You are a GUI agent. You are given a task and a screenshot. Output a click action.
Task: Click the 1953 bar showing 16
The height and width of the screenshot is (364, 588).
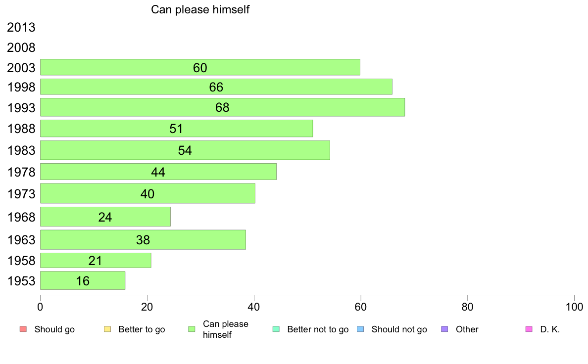[83, 280]
